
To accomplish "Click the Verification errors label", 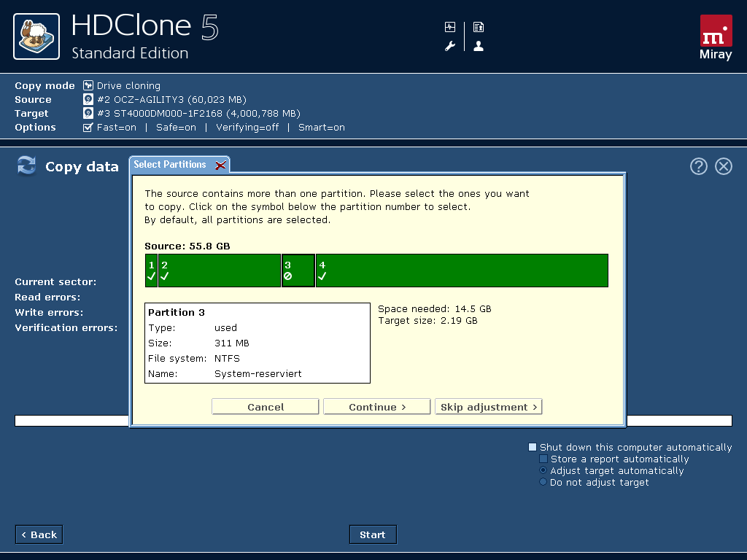I will pyautogui.click(x=66, y=327).
